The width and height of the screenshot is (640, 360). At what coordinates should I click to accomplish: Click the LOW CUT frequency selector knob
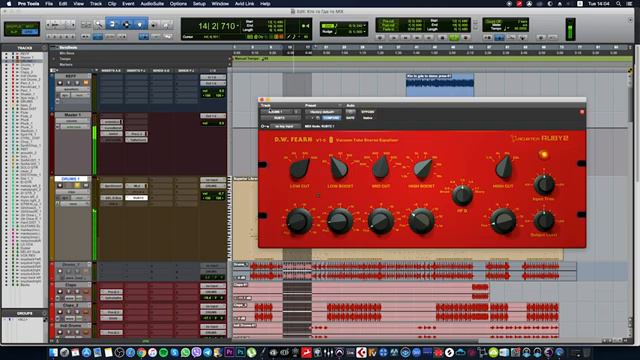(300, 168)
